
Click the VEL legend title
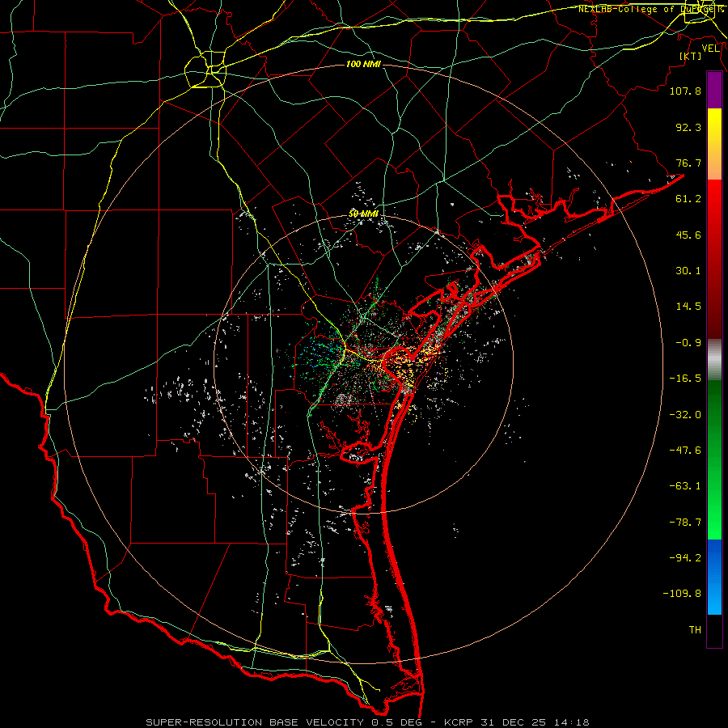[x=710, y=49]
